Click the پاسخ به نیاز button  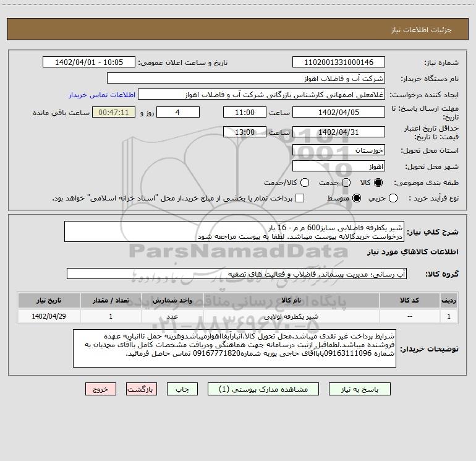[x=359, y=389]
